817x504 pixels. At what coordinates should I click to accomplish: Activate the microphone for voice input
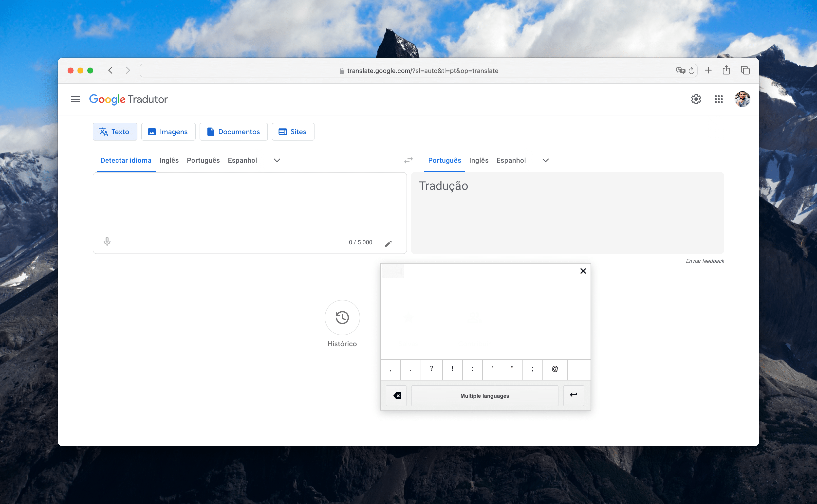click(107, 241)
